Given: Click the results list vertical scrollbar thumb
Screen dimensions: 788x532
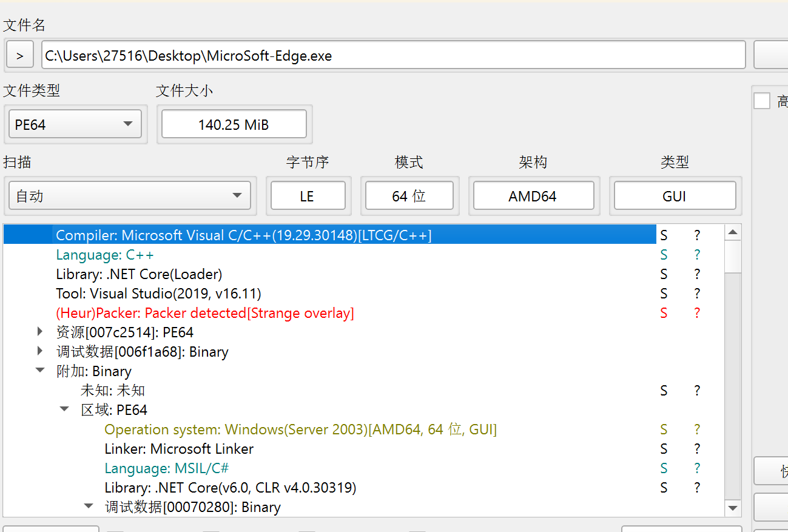Looking at the screenshot, I should coord(733,256).
